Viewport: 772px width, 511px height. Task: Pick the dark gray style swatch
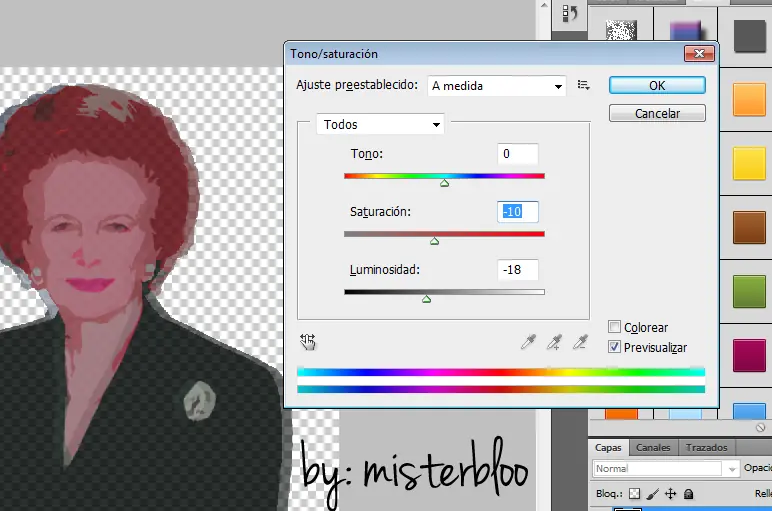click(x=749, y=35)
